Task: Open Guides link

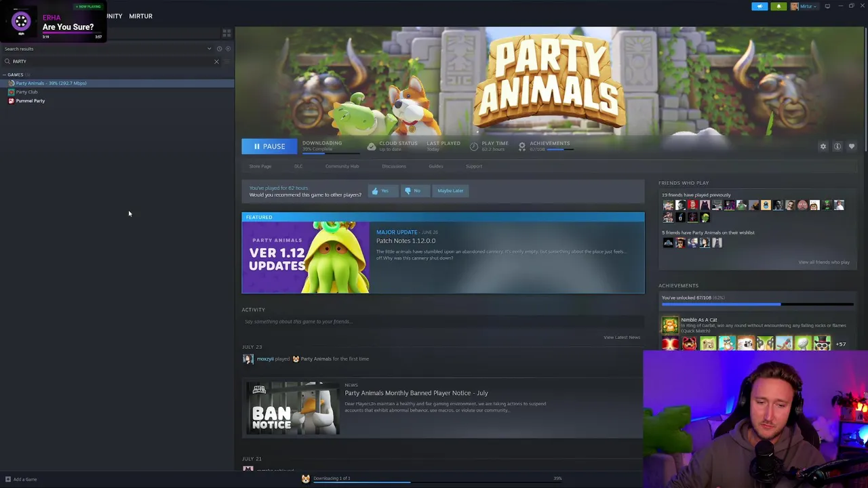Action: pyautogui.click(x=435, y=166)
